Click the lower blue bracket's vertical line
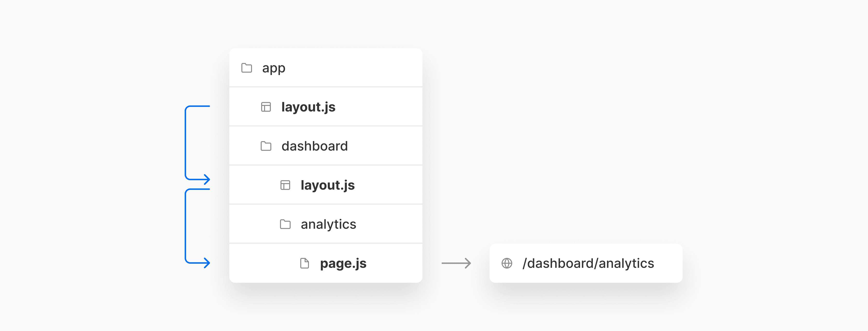The height and width of the screenshot is (331, 868). click(x=185, y=226)
